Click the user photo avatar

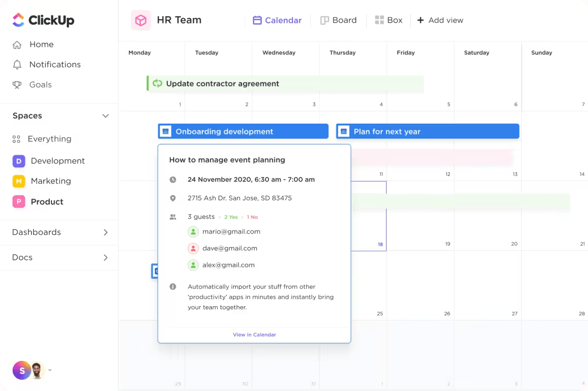click(37, 370)
